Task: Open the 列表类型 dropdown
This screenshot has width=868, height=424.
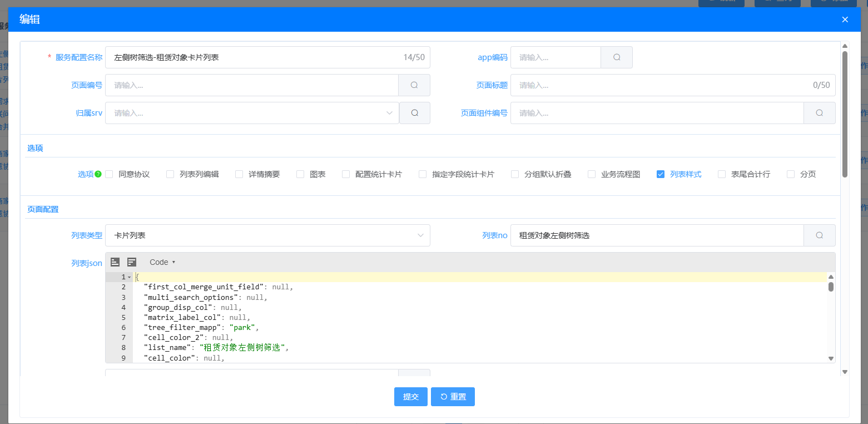Action: [x=267, y=235]
